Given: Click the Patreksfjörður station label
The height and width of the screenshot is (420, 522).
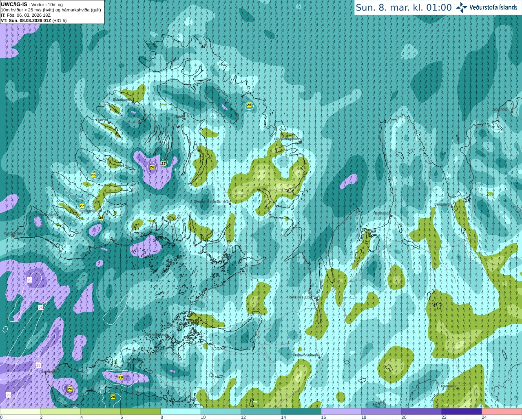Looking at the screenshot, I should pyautogui.click(x=47, y=214).
